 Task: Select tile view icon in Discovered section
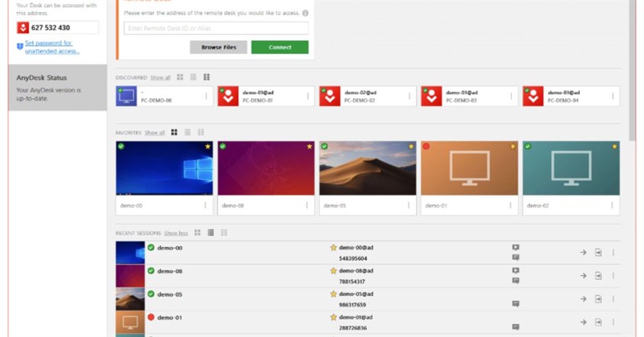coord(180,77)
